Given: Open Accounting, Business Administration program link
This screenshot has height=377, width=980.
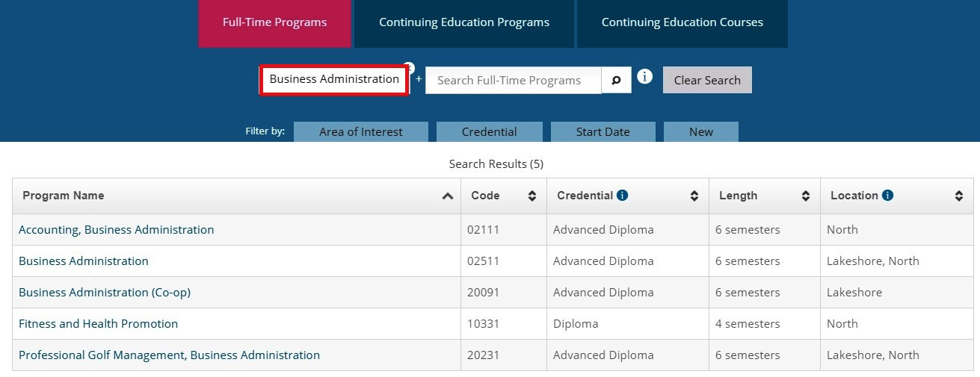Looking at the screenshot, I should tap(116, 230).
